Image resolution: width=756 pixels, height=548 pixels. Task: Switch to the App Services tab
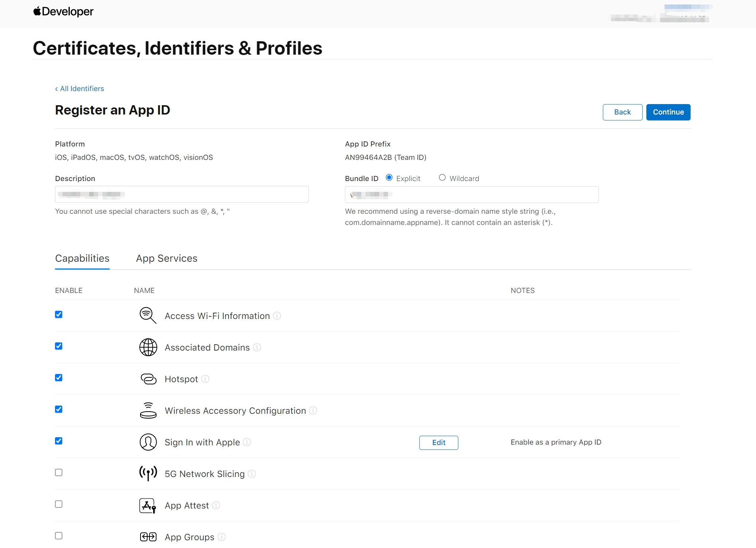coord(167,258)
